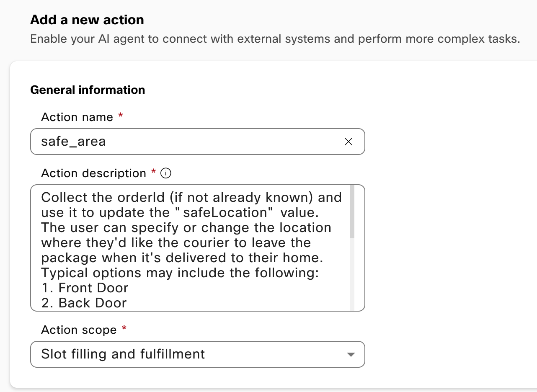Click the "Action description" field label
Image resolution: width=537 pixels, height=392 pixels.
[93, 173]
